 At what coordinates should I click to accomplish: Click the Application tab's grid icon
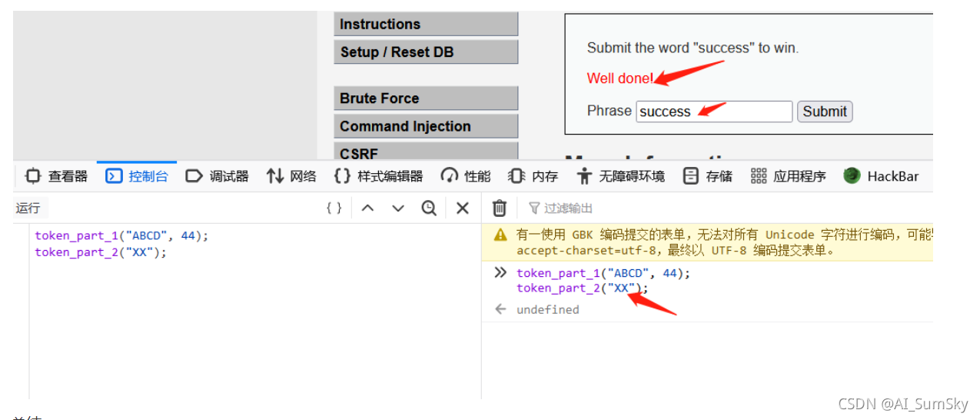click(759, 176)
